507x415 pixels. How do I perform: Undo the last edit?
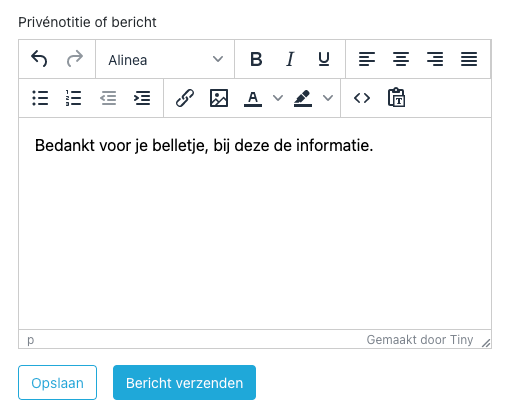pyautogui.click(x=39, y=59)
